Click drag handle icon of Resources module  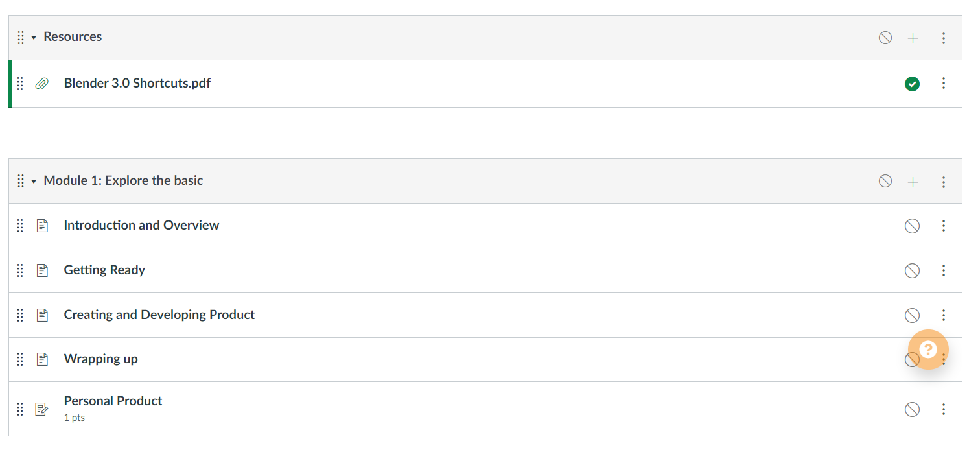pyautogui.click(x=21, y=38)
